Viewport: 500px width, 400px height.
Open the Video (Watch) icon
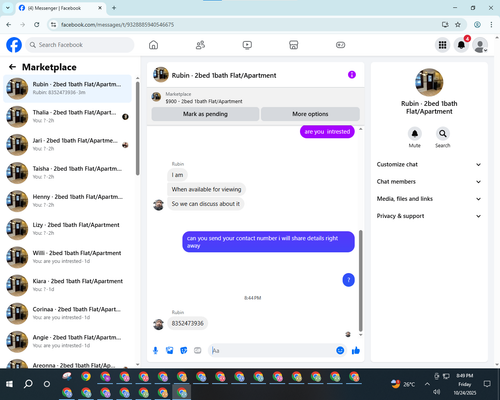247,45
